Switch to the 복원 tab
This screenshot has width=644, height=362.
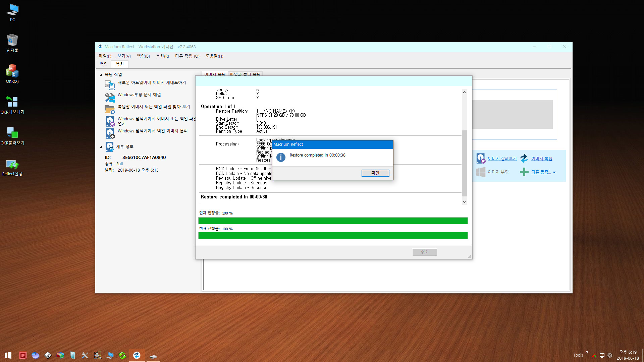point(120,64)
